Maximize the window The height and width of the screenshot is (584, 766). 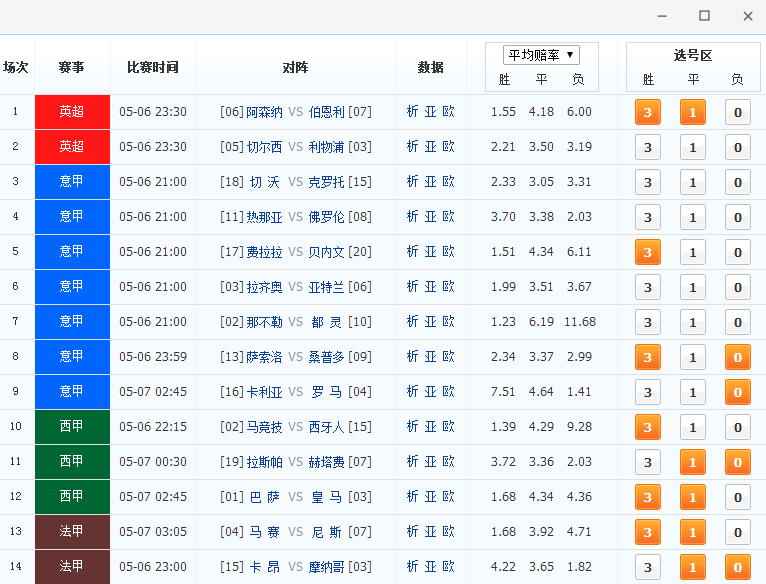click(704, 16)
